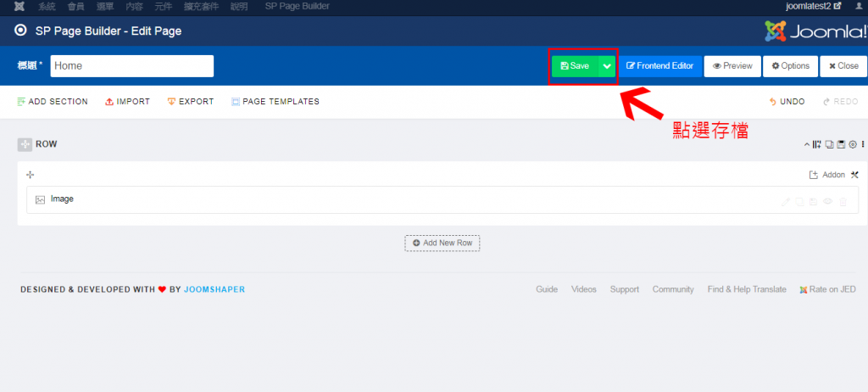
Task: Click the column tools wrench icon
Action: 854,175
